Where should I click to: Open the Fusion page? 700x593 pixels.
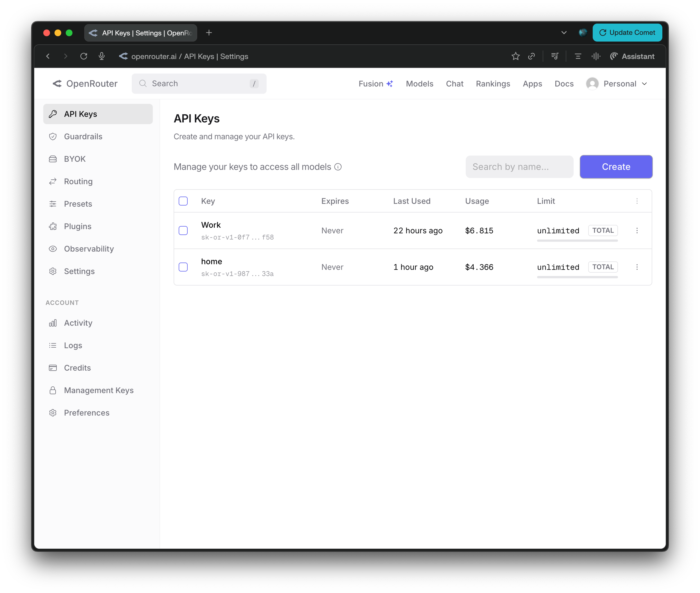pyautogui.click(x=376, y=83)
